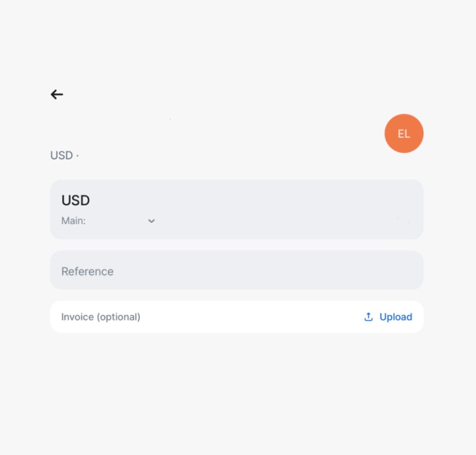Click the orange EL account badge

click(404, 133)
